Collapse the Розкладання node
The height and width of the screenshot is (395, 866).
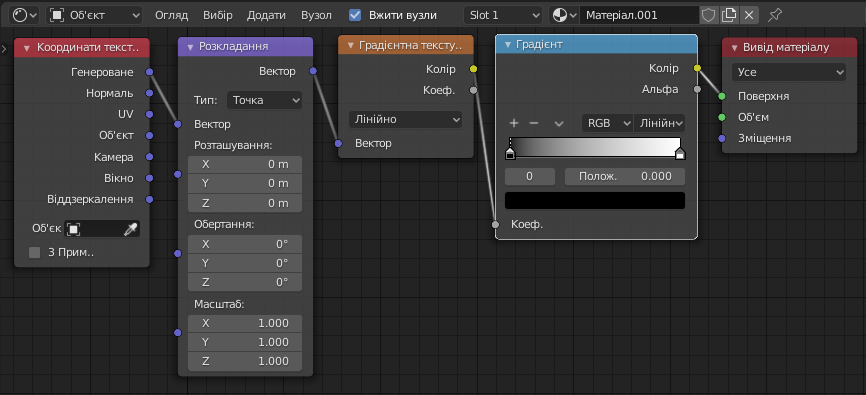click(x=191, y=47)
